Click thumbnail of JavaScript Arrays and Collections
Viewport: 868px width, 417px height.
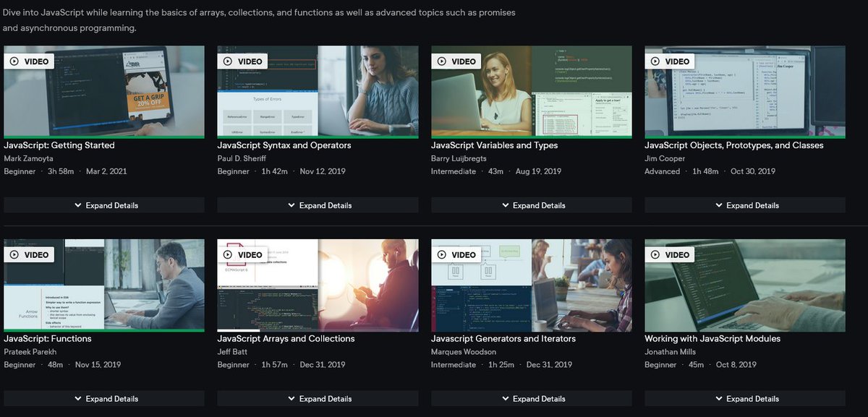click(318, 285)
